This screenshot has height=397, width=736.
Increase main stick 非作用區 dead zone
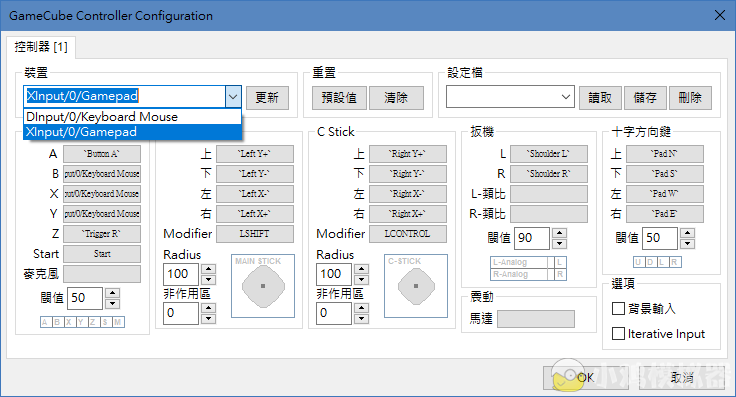pos(208,308)
